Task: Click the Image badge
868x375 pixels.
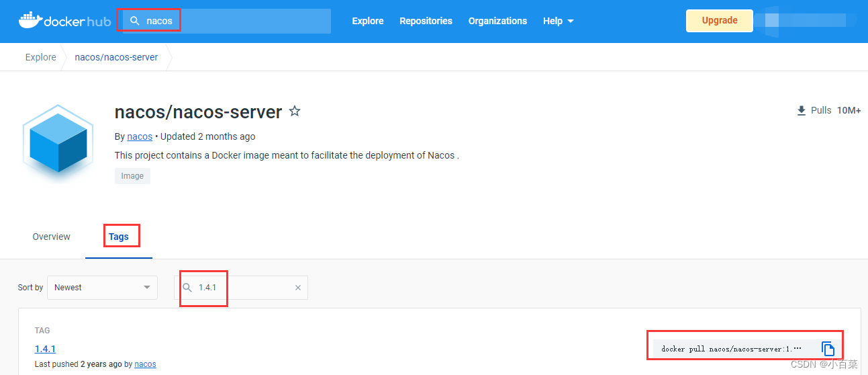Action: [132, 176]
